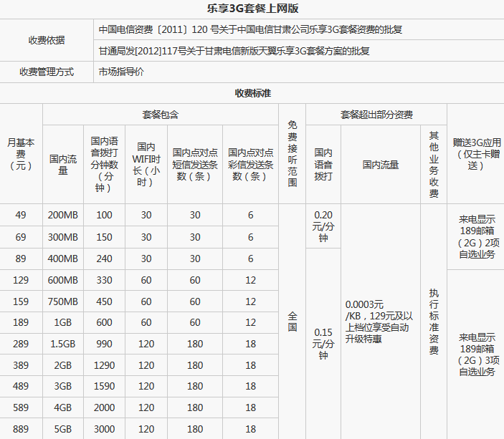Click the 国内WIFI时长（小时）header

pos(146,165)
